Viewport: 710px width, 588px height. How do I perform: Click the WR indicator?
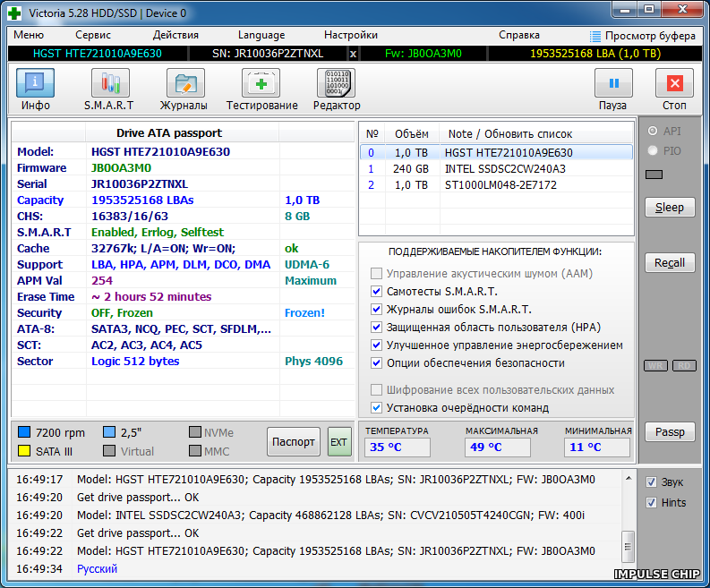655,365
